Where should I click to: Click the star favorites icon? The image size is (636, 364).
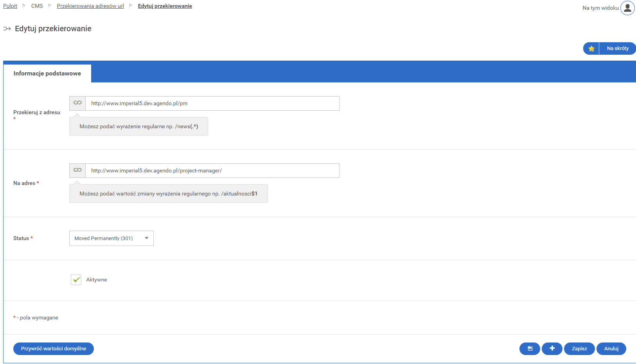tap(591, 48)
